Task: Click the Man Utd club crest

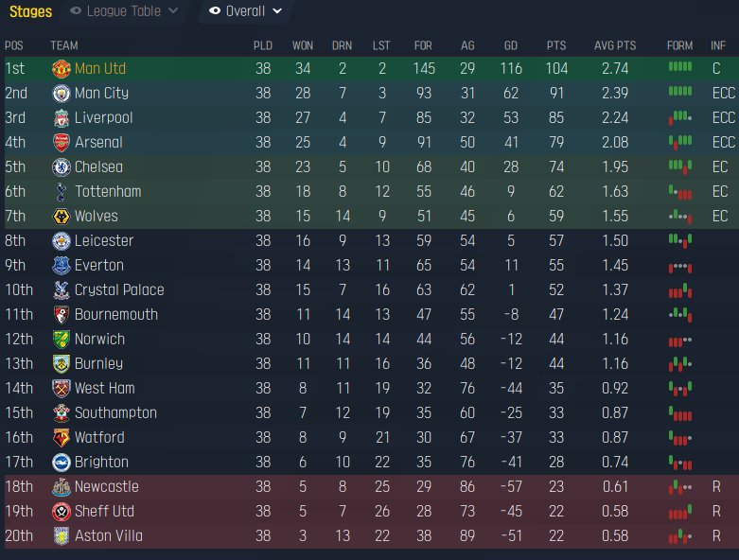Action: tap(61, 69)
